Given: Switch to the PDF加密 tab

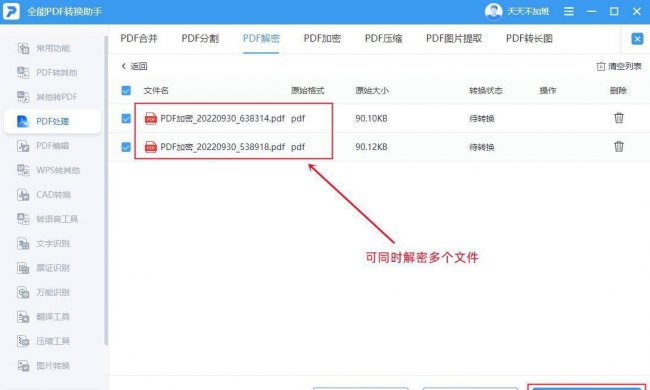Looking at the screenshot, I should pyautogui.click(x=322, y=39).
